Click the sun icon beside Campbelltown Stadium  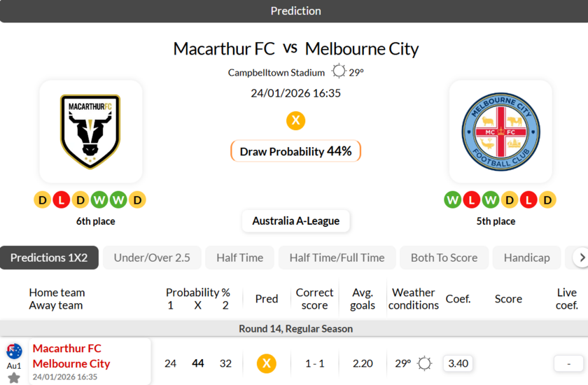point(339,71)
